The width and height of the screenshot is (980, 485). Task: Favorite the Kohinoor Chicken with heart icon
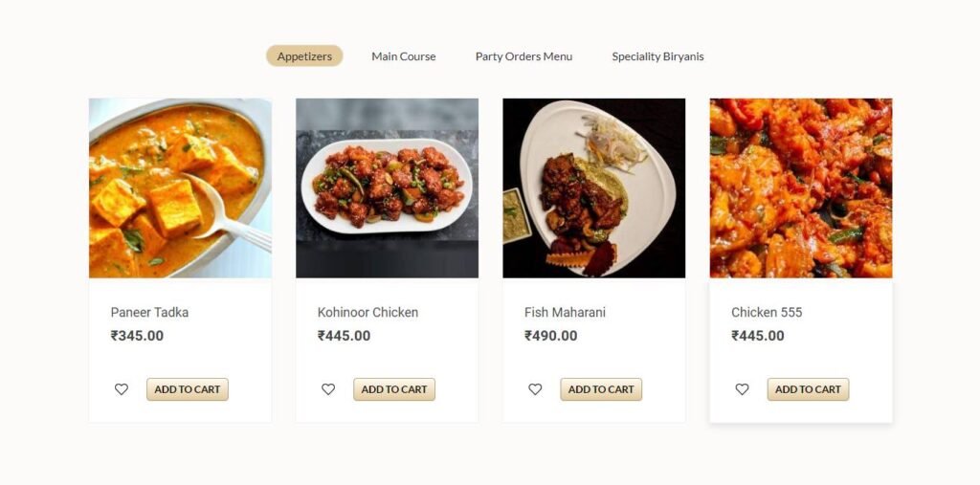(328, 389)
